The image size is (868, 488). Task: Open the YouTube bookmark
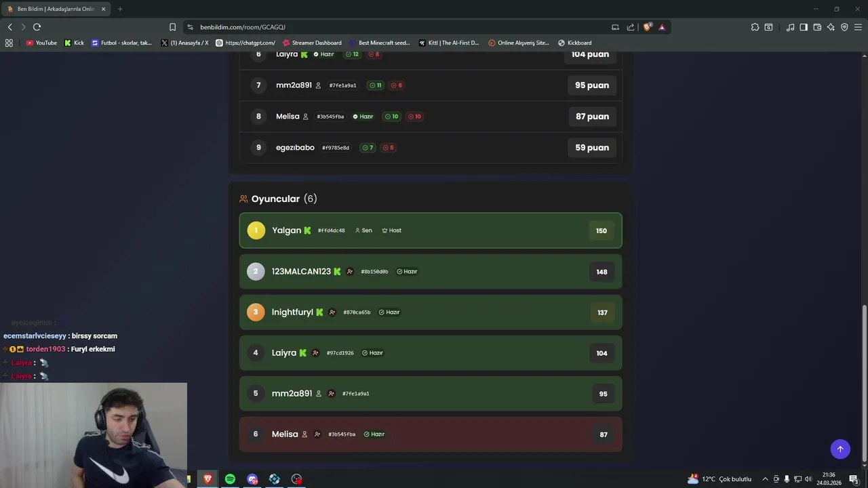[41, 43]
